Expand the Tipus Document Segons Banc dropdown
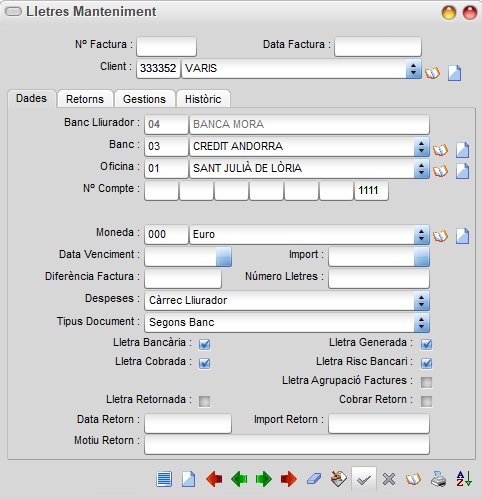Screen dimensions: 482x499 pyautogui.click(x=421, y=323)
